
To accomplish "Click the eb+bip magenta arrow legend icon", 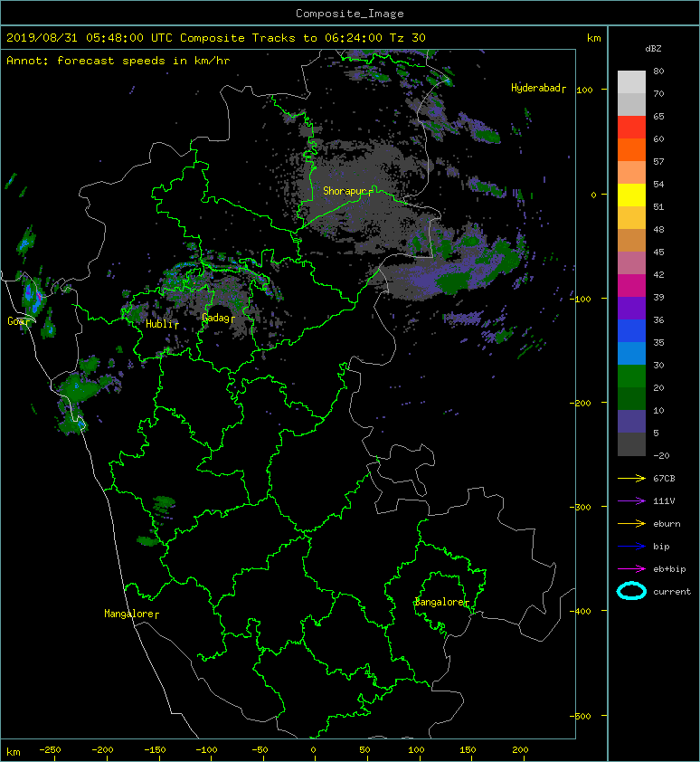I will click(631, 568).
